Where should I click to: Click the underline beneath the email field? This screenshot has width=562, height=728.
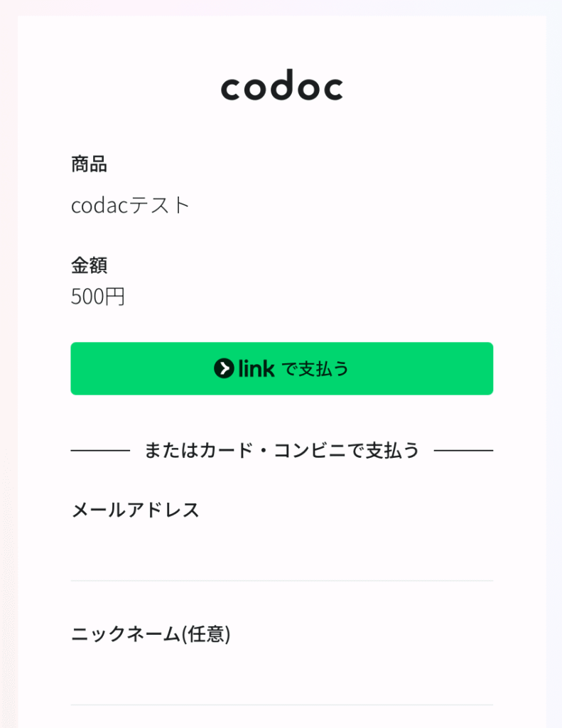tap(281, 580)
